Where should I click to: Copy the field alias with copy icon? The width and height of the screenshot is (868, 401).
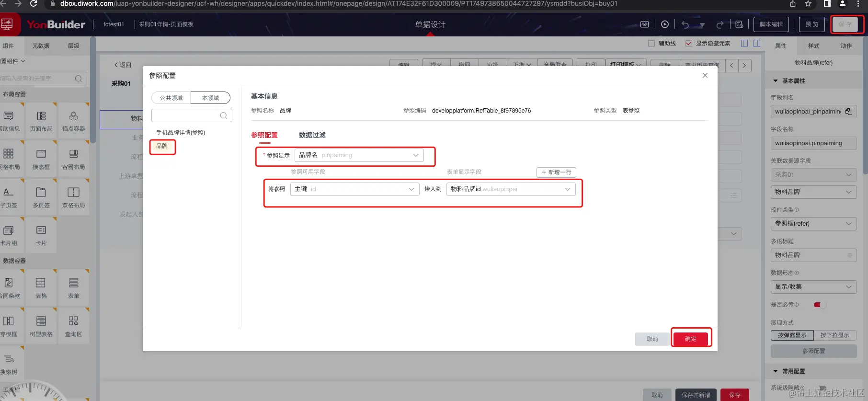click(849, 112)
